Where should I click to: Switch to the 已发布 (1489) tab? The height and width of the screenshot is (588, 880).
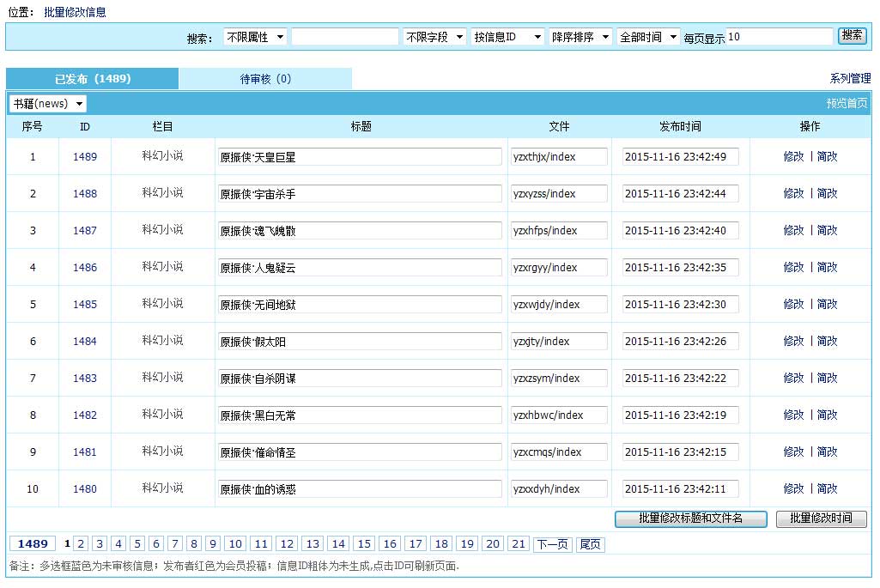93,79
